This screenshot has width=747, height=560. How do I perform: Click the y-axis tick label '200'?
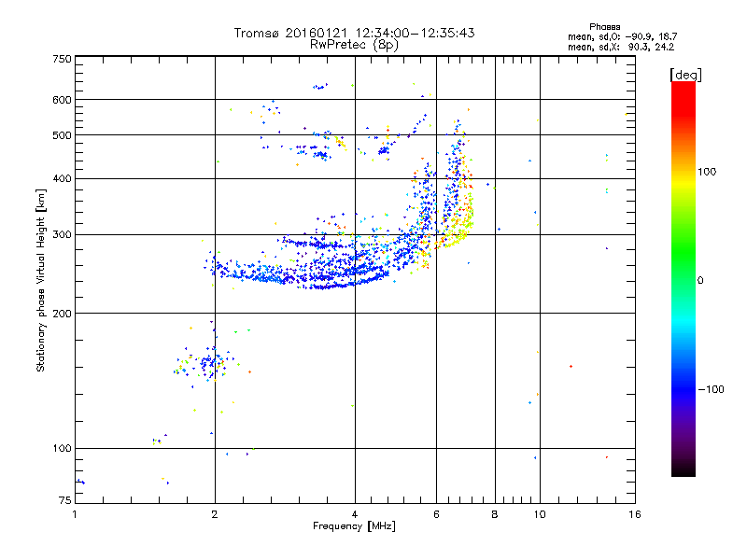tap(62, 314)
